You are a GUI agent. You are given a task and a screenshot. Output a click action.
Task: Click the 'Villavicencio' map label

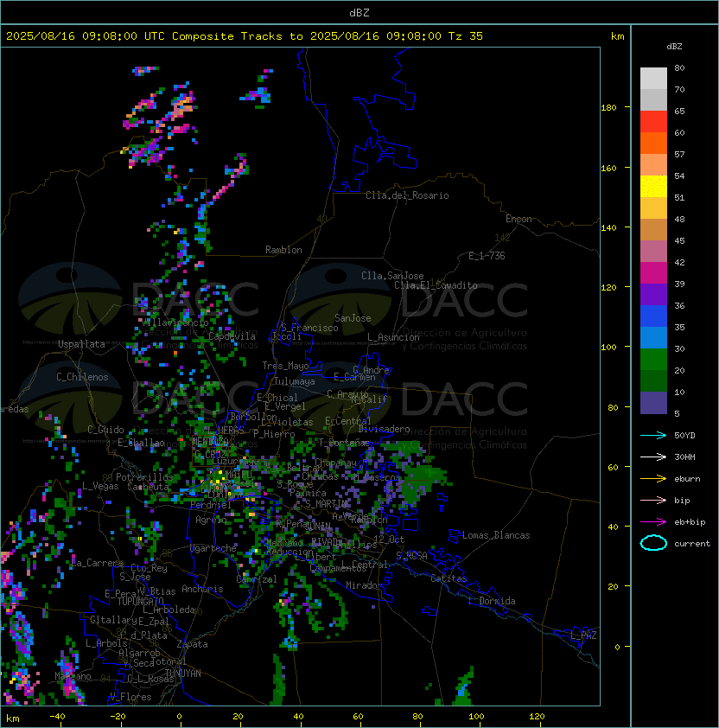click(174, 322)
